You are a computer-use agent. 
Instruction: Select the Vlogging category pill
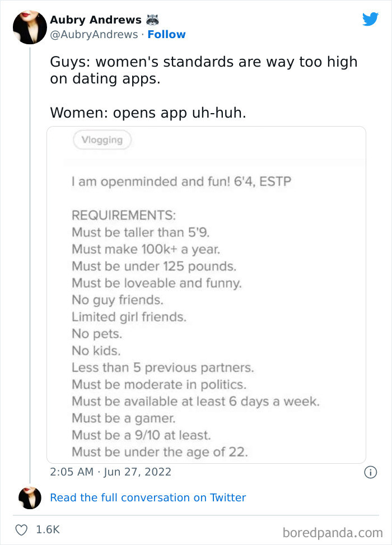102,140
